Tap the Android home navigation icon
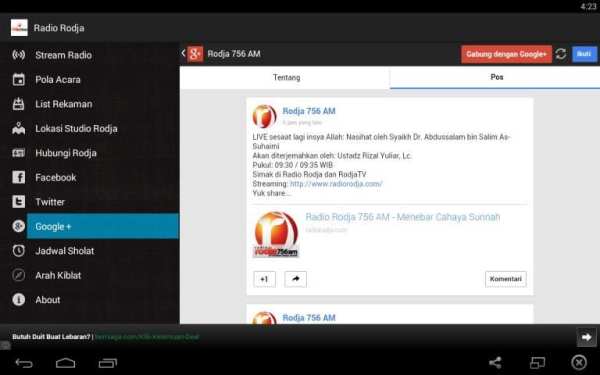The height and width of the screenshot is (375, 600). click(65, 362)
